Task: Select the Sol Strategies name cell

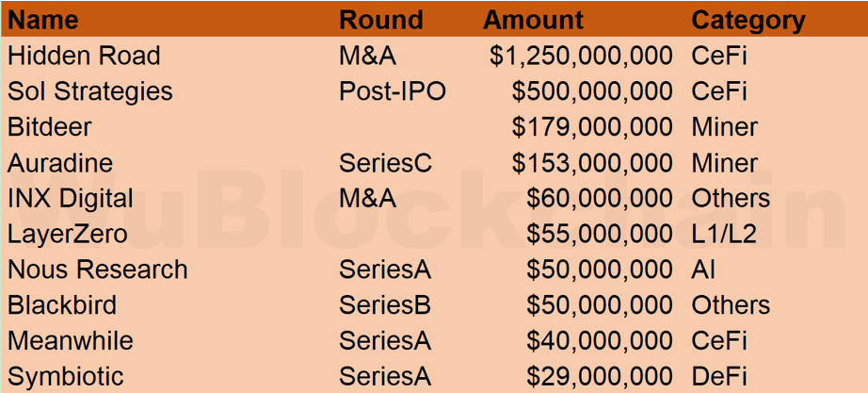Action: click(89, 92)
